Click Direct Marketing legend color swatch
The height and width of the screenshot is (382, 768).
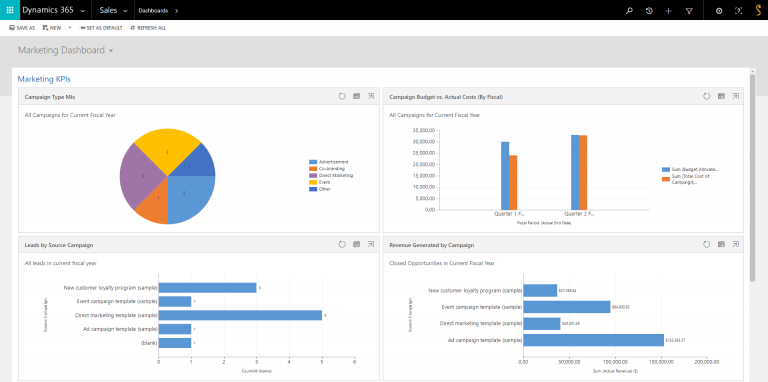coord(312,175)
